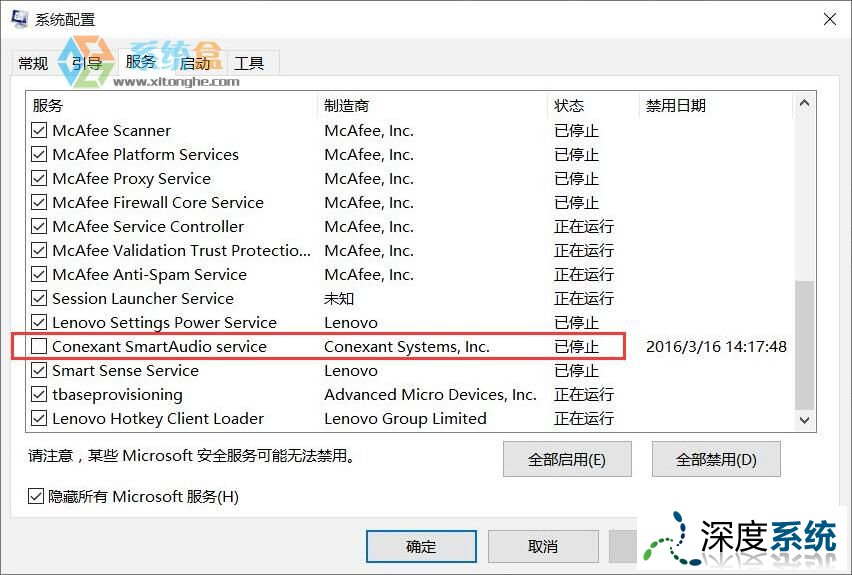The width and height of the screenshot is (852, 575).
Task: Select the 未知 manufacturer cell
Action: 339,298
